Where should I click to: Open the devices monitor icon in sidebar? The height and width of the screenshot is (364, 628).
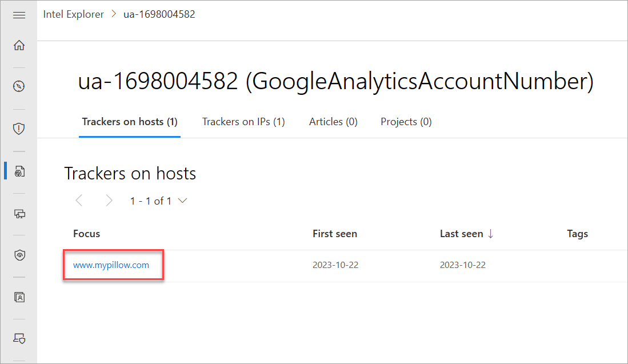(19, 214)
